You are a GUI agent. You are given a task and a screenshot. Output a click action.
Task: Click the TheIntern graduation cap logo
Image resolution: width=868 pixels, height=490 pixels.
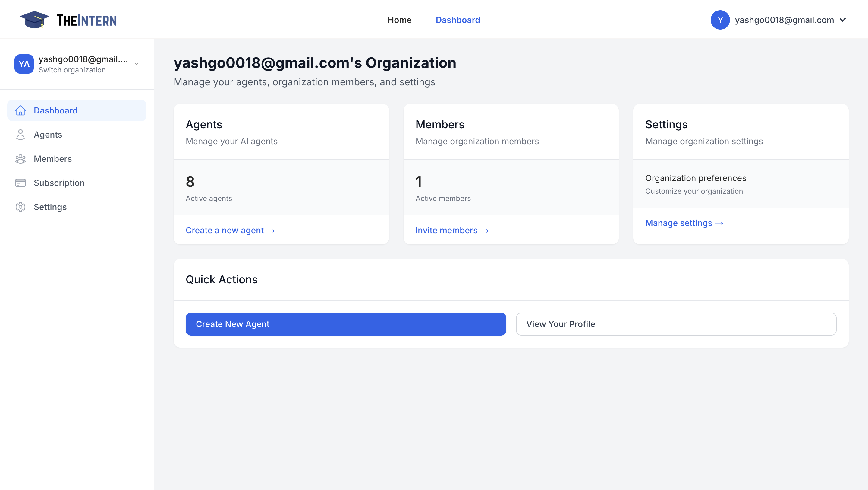35,20
